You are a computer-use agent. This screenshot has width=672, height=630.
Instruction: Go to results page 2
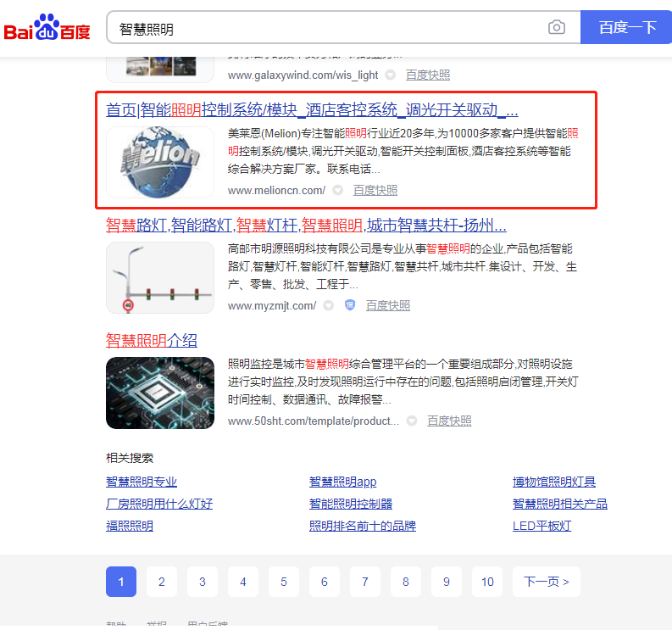162,582
